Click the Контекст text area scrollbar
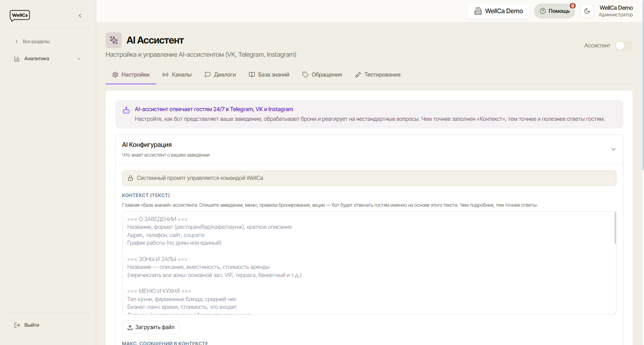 coord(615,228)
